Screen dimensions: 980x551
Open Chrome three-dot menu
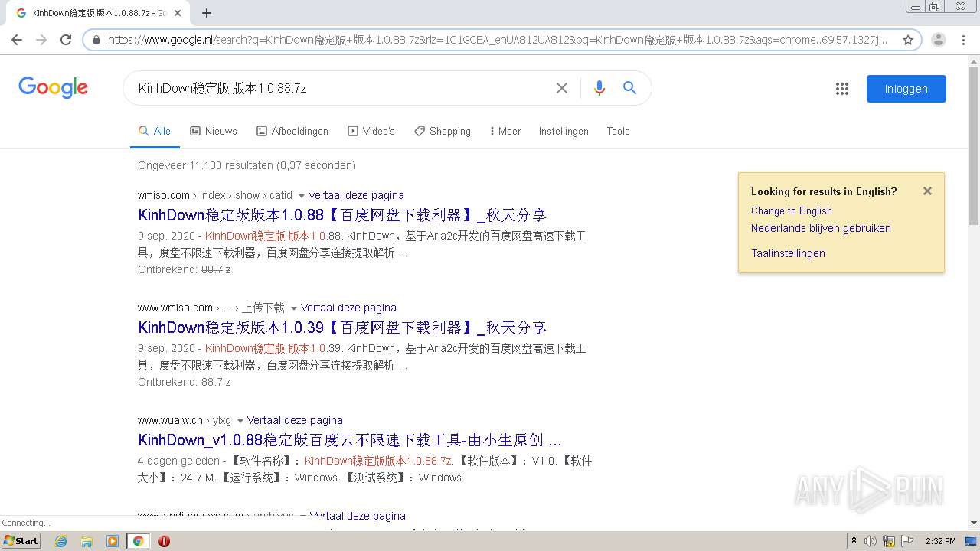pos(963,40)
